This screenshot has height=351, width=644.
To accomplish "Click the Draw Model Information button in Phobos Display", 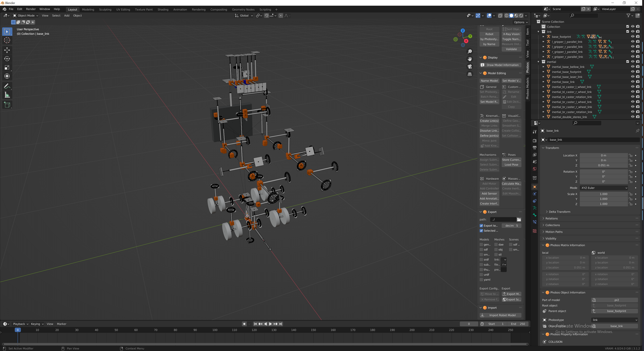I will (x=500, y=65).
